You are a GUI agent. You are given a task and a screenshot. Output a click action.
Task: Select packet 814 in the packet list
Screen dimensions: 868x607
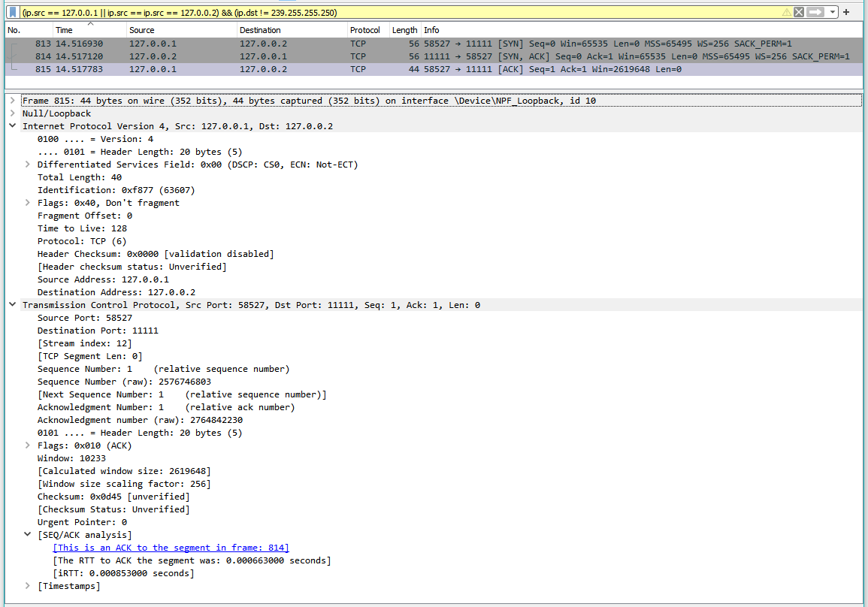point(301,56)
